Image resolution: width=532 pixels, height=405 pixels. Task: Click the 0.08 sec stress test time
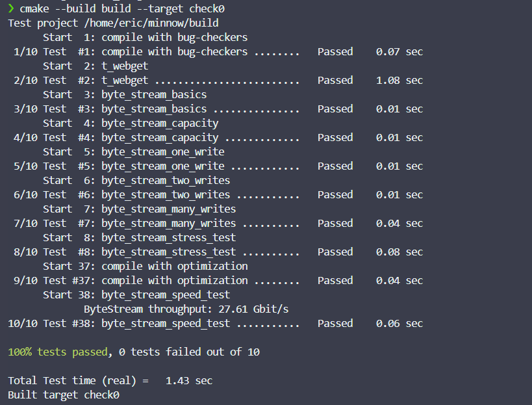(399, 252)
